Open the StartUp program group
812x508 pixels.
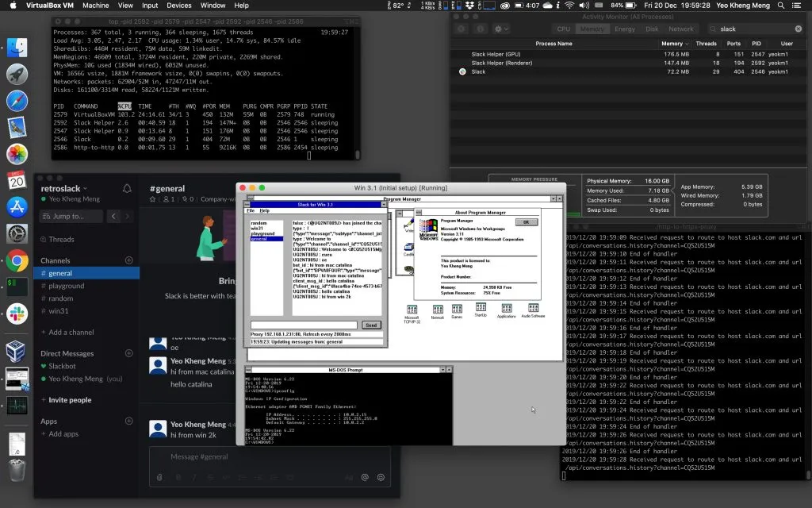479,307
